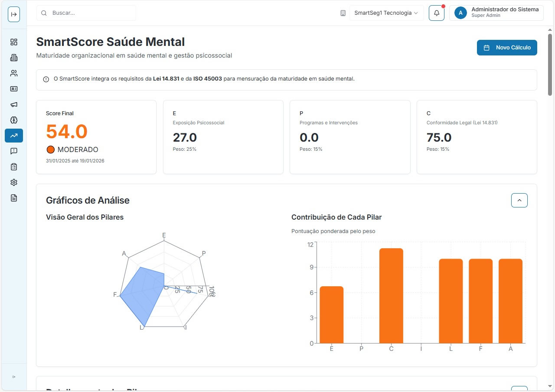Viewport: 555px width, 392px height.
Task: Select the brain icon for mental health module
Action: click(x=13, y=120)
